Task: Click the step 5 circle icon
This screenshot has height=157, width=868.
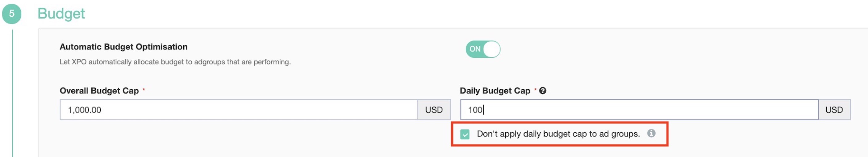Action: point(12,14)
